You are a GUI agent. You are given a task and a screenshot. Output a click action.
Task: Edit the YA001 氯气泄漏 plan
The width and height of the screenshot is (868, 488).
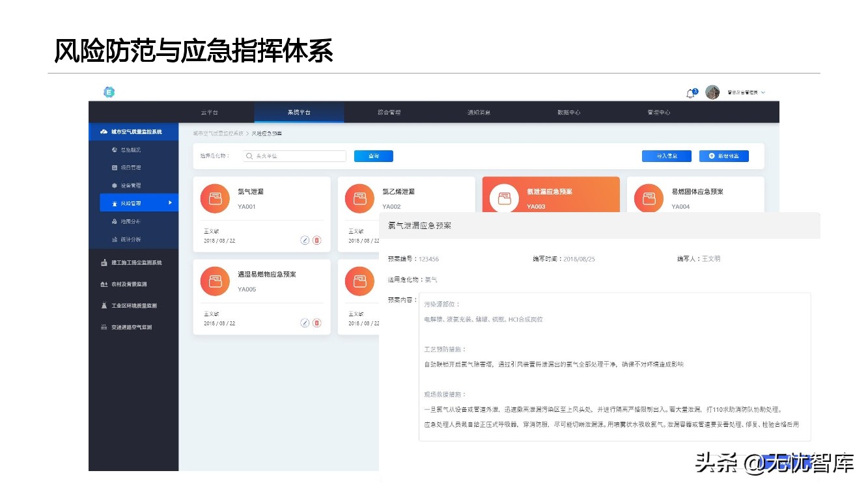[x=305, y=240]
